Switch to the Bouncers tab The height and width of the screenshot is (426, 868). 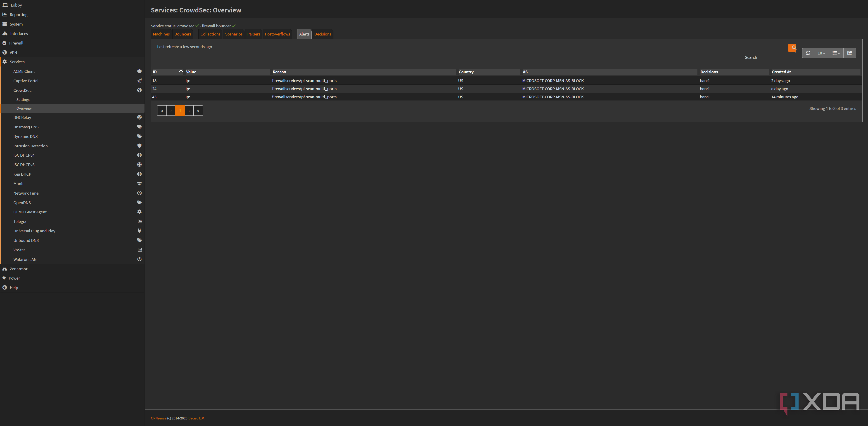click(x=183, y=34)
